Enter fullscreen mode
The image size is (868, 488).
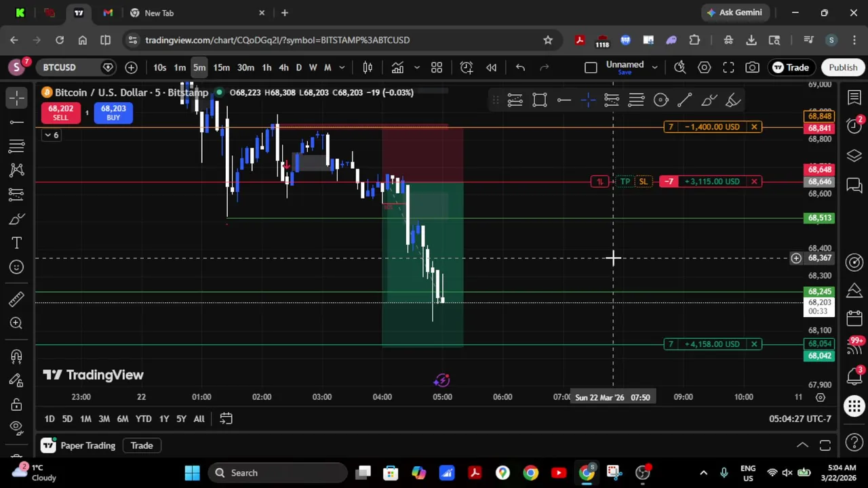point(728,67)
